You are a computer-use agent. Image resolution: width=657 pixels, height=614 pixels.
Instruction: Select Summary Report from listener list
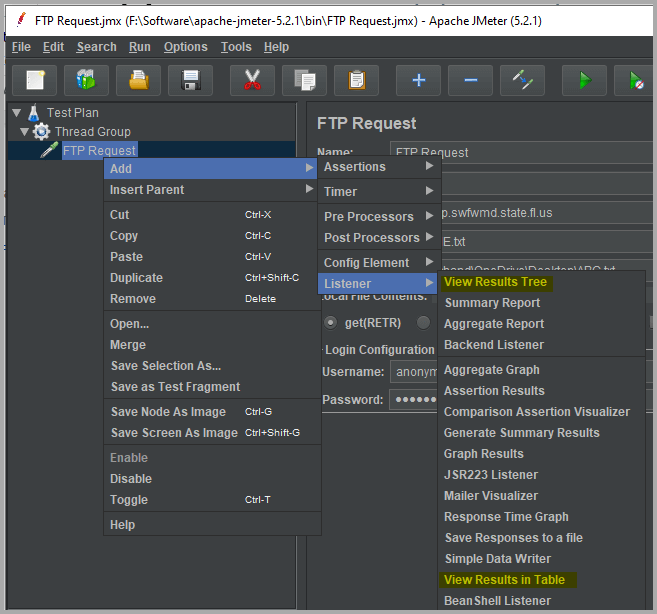click(492, 303)
